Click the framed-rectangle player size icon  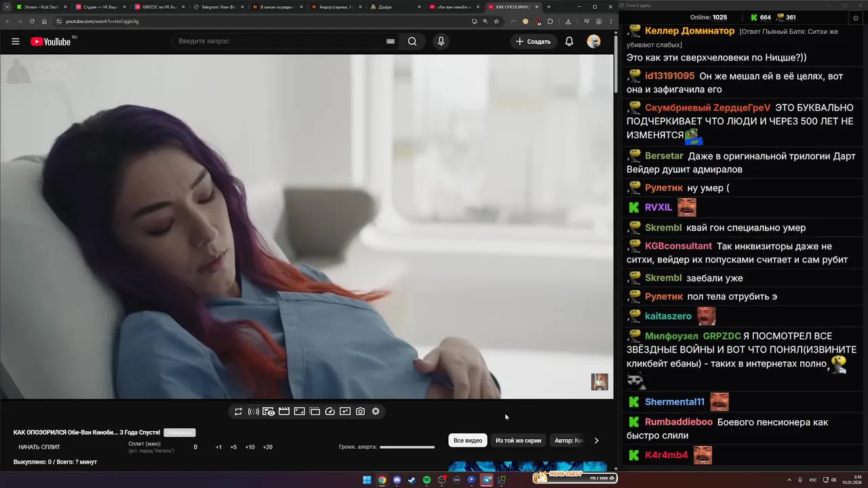point(299,411)
